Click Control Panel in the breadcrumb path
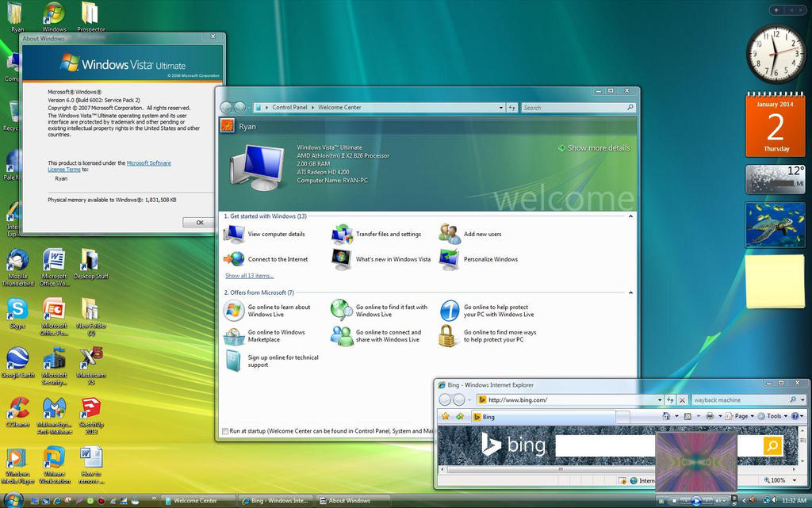This screenshot has height=508, width=812. point(289,108)
